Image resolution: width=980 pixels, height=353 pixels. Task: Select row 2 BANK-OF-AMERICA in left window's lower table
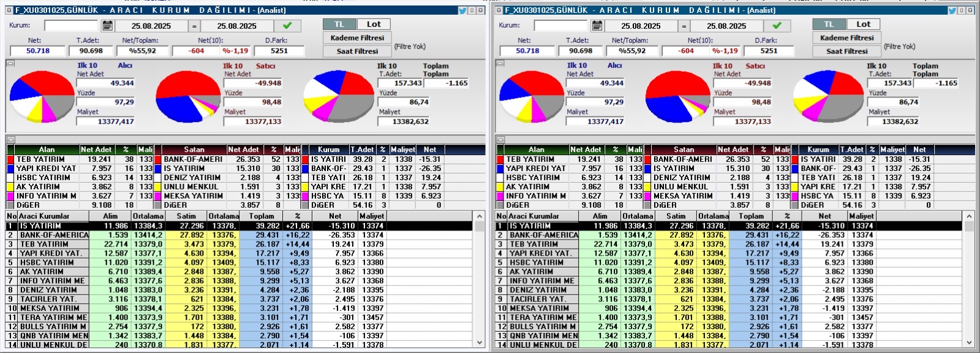pyautogui.click(x=239, y=235)
